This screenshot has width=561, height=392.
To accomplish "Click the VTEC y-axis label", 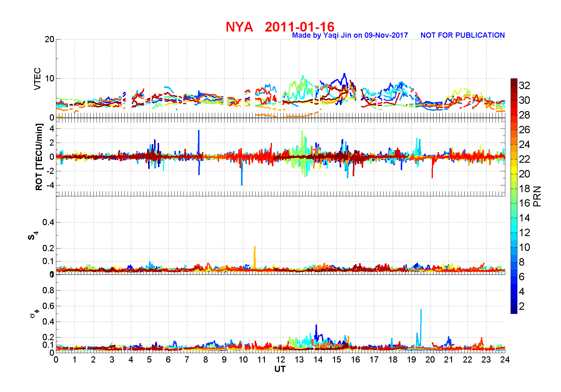I will point(37,79).
